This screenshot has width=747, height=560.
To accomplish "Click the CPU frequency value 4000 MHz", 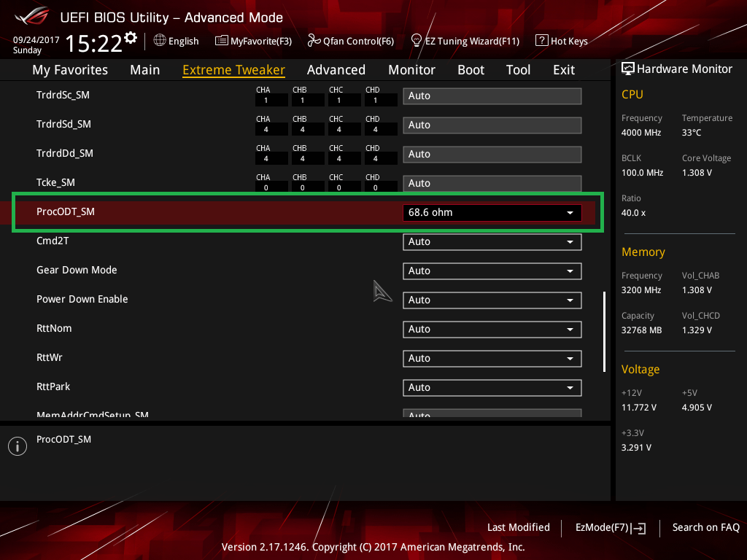I will (x=641, y=133).
